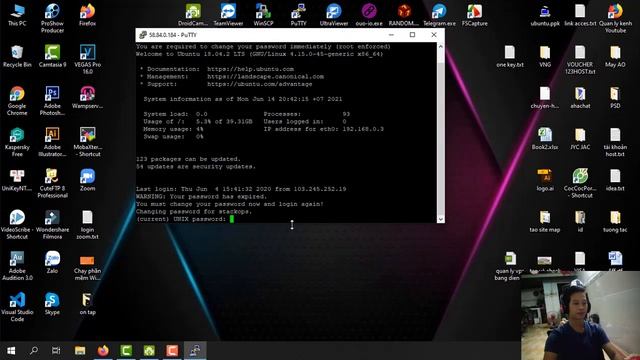
Task: Launch Google Chrome desktop icon
Action: [17, 101]
